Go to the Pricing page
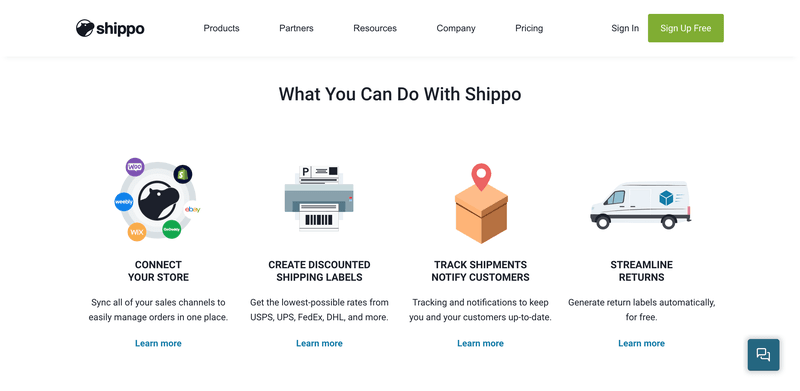The height and width of the screenshot is (391, 800). pyautogui.click(x=529, y=28)
